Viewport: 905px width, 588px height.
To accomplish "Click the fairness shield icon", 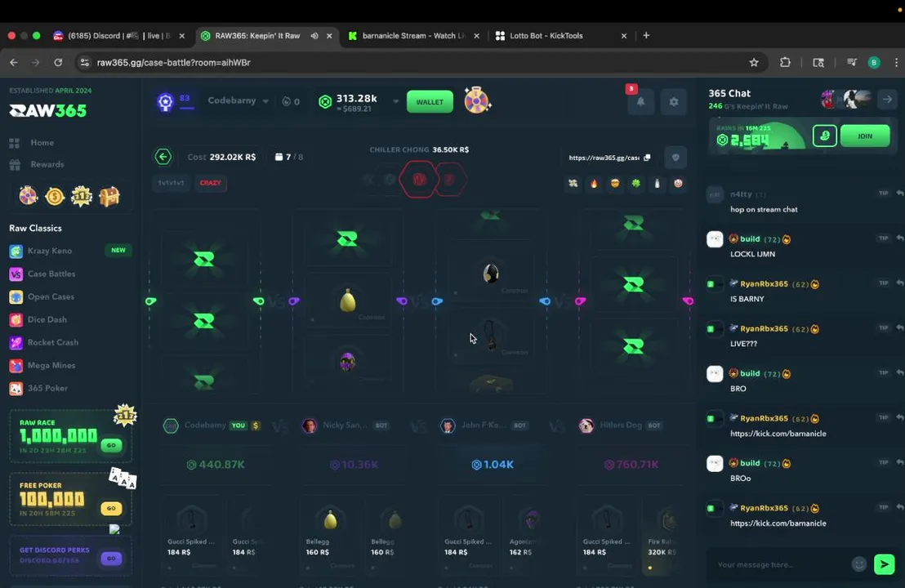I will coord(675,158).
